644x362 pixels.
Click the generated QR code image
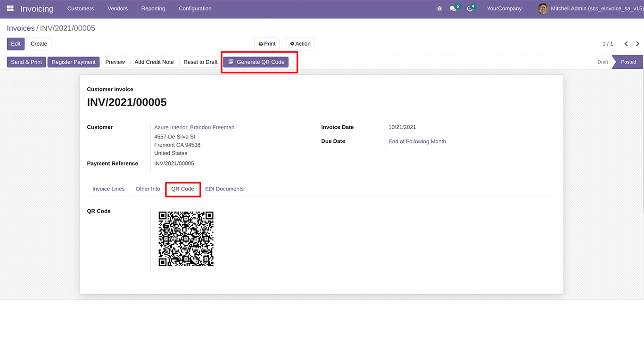(x=186, y=239)
